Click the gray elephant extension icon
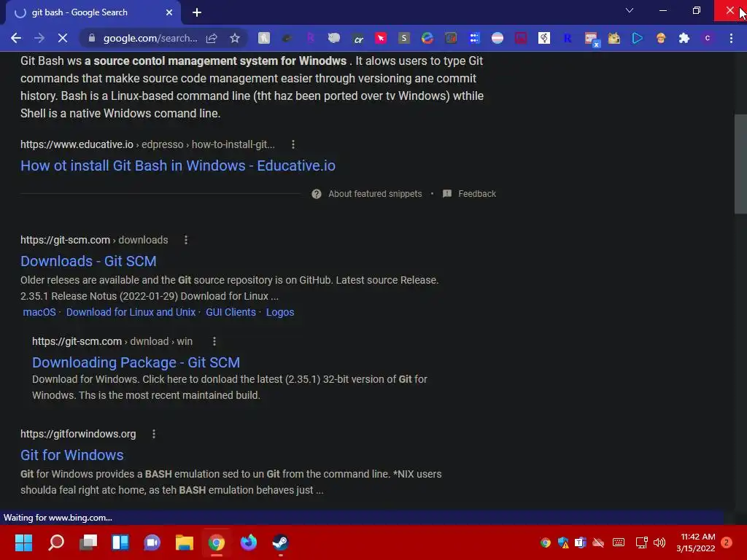 pyautogui.click(x=334, y=38)
